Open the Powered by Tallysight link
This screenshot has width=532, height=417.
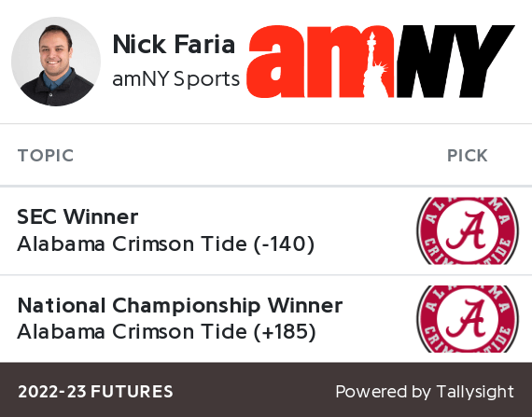coord(425,392)
